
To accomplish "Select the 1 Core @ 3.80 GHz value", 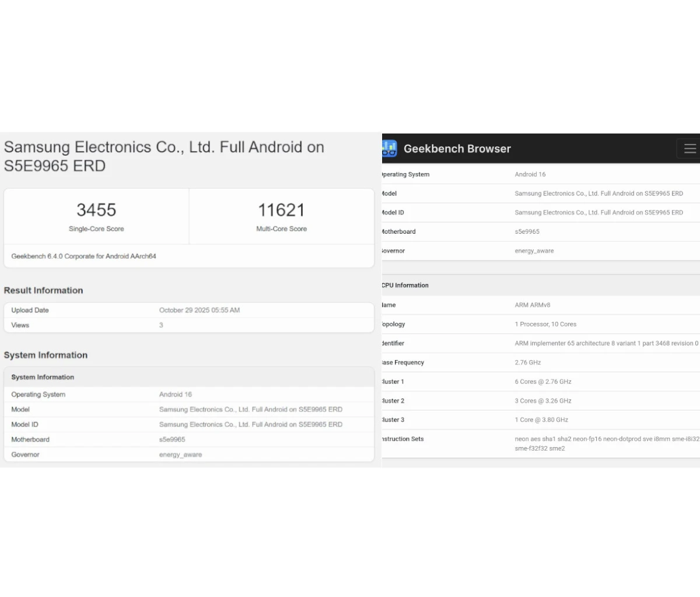I will pyautogui.click(x=541, y=420).
